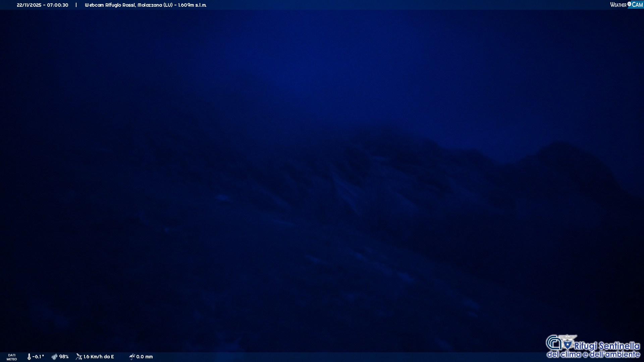Click the 1.609m s.l.m. altitude text
The height and width of the screenshot is (362, 644).
[x=192, y=5]
